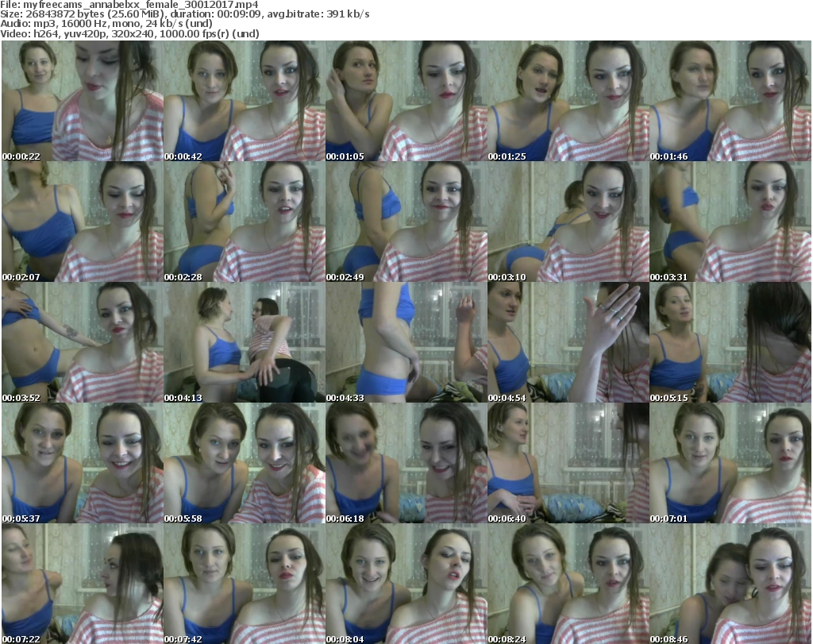The image size is (813, 644).
Task: Open the last thumbnail stamped 00:08:46
Action: (x=730, y=584)
